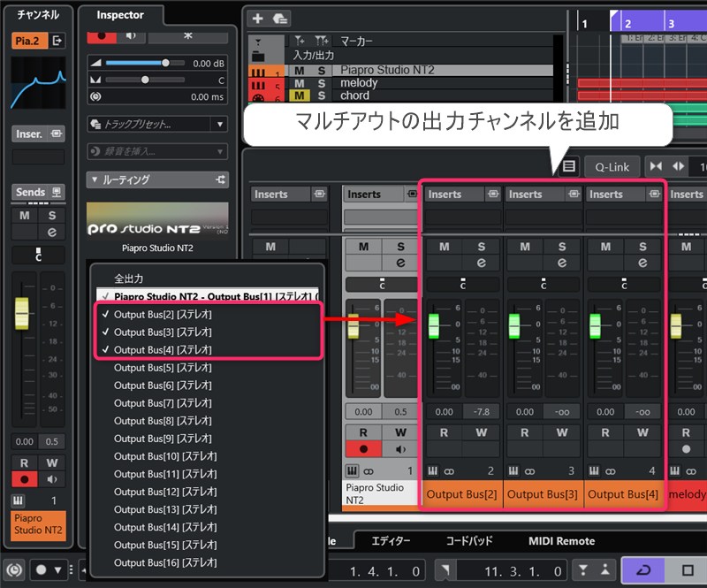This screenshot has width=707, height=588.
Task: Click channel width narrow arrows icon
Action: 656,166
